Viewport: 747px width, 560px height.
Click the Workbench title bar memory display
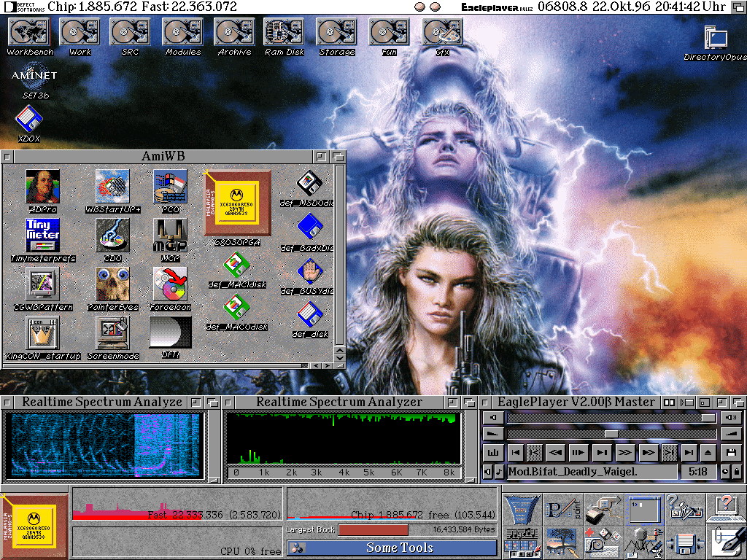coord(142,7)
